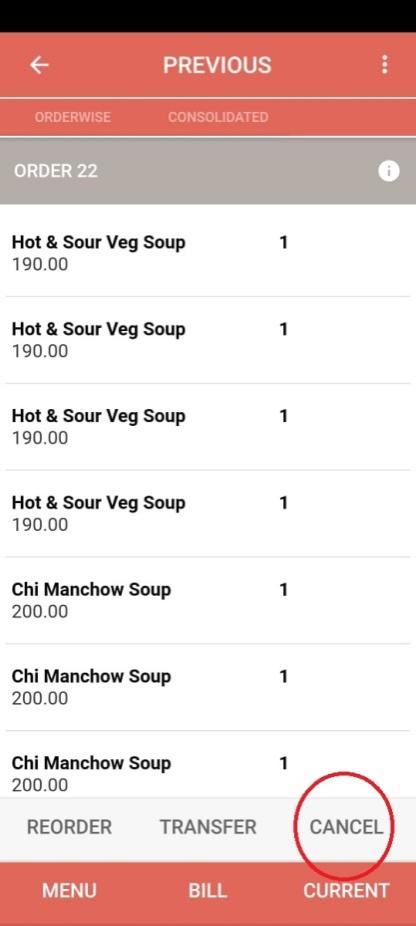Select the second Hot & Sour Veg Soup row
Screen dimensions: 416x926
pyautogui.click(x=208, y=340)
